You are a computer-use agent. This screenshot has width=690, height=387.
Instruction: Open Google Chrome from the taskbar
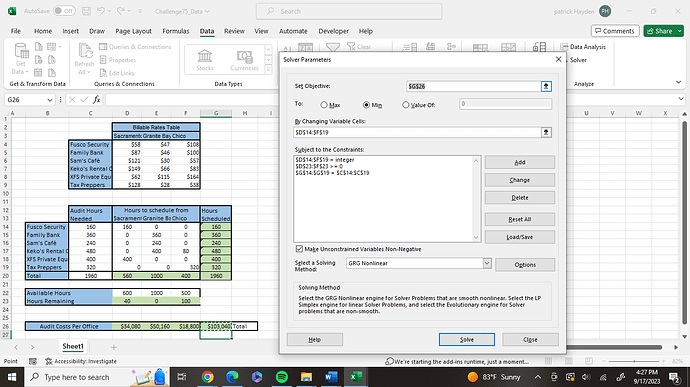tap(207, 377)
